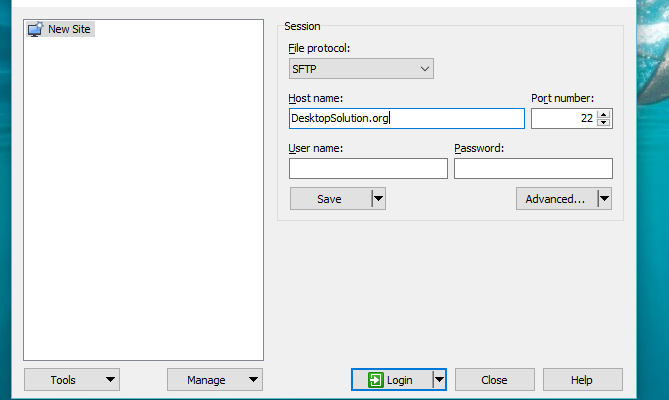Image resolution: width=669 pixels, height=400 pixels.
Task: Open the Tools menu button
Action: pos(71,380)
